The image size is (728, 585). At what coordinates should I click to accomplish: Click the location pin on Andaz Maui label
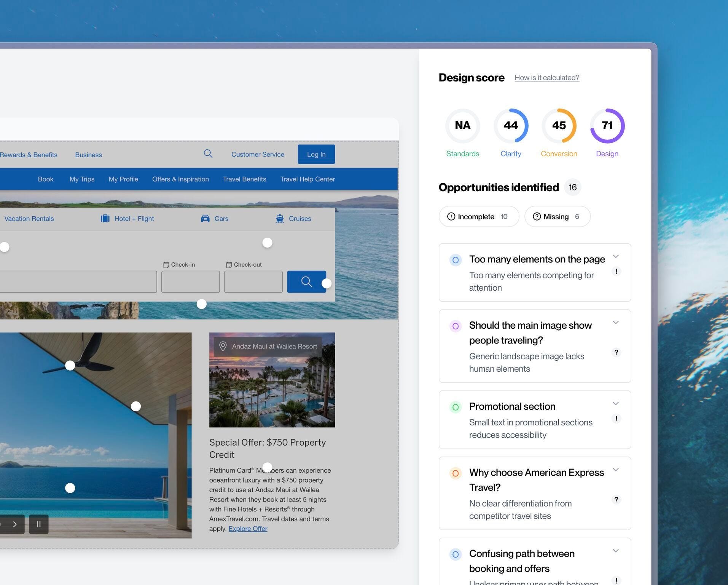coord(223,346)
